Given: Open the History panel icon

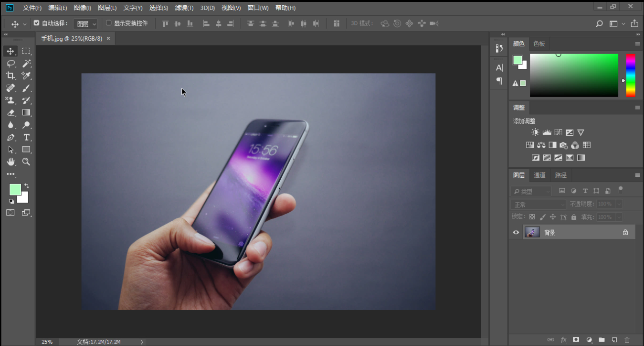Looking at the screenshot, I should [x=499, y=48].
